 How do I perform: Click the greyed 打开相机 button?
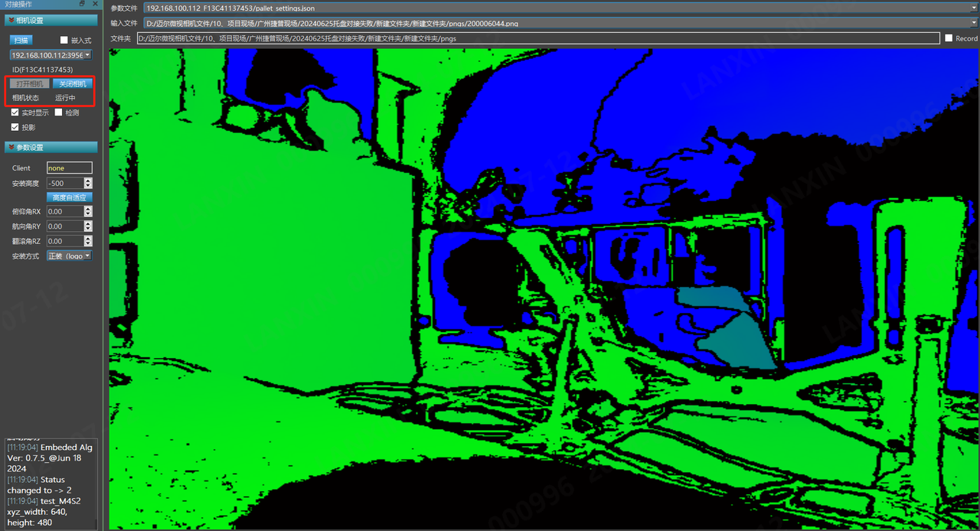31,83
